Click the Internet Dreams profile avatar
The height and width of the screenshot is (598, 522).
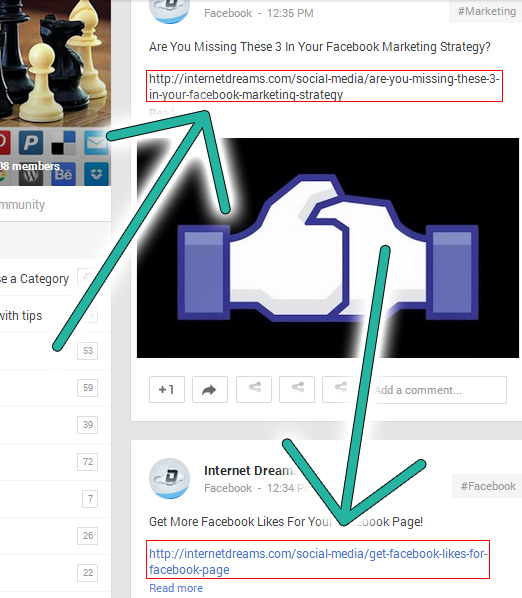(x=169, y=479)
